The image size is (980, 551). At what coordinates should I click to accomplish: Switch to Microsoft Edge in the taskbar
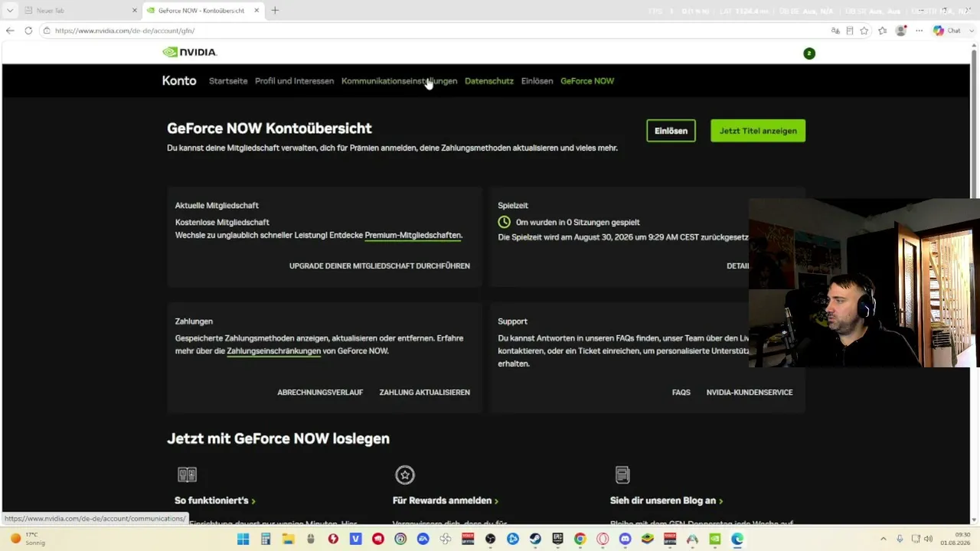pyautogui.click(x=737, y=539)
